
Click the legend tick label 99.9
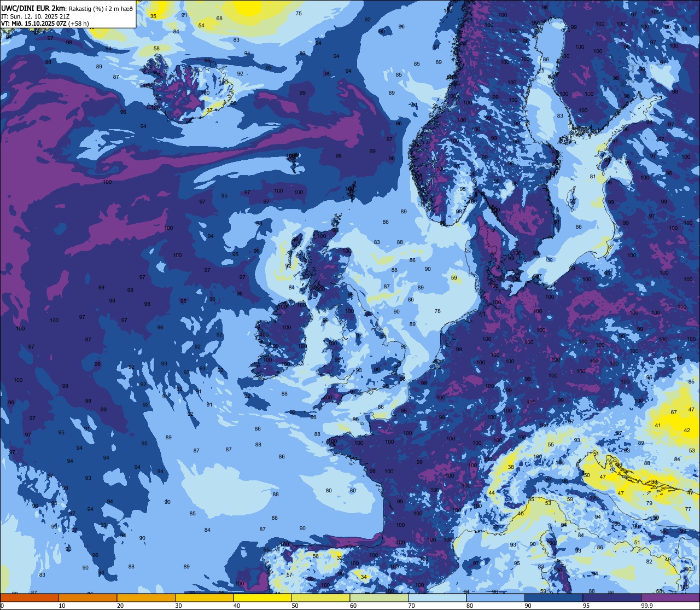click(x=647, y=606)
